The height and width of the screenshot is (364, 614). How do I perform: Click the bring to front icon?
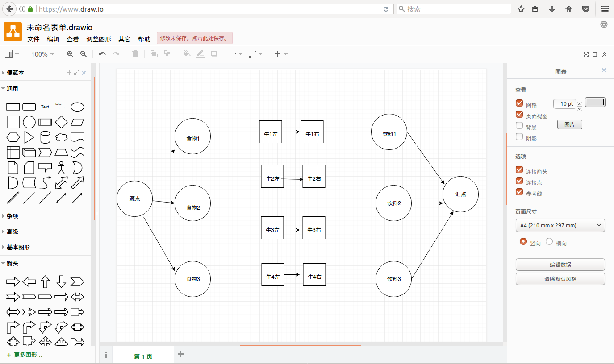(154, 54)
